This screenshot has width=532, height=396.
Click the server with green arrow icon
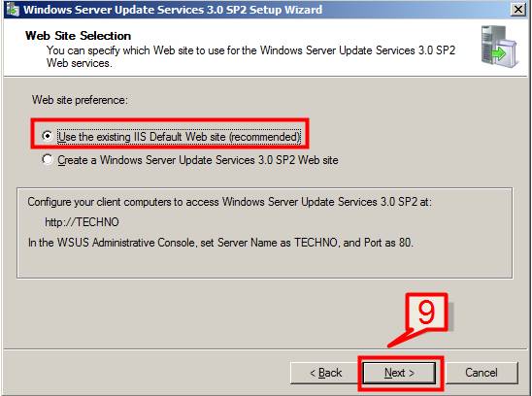pyautogui.click(x=499, y=47)
